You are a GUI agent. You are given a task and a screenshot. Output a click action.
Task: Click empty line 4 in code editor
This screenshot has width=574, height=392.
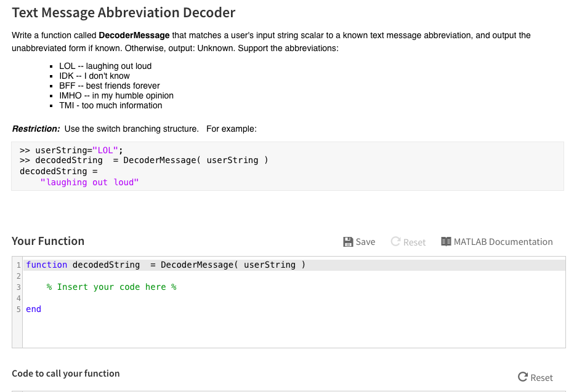click(x=294, y=298)
